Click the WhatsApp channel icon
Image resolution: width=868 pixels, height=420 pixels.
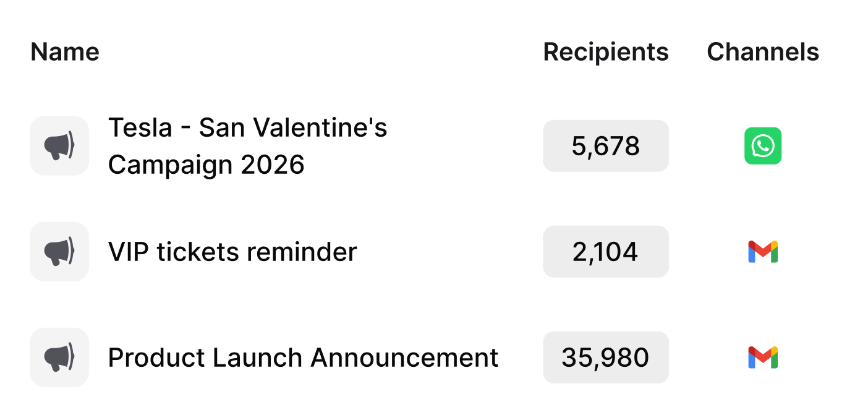point(762,146)
